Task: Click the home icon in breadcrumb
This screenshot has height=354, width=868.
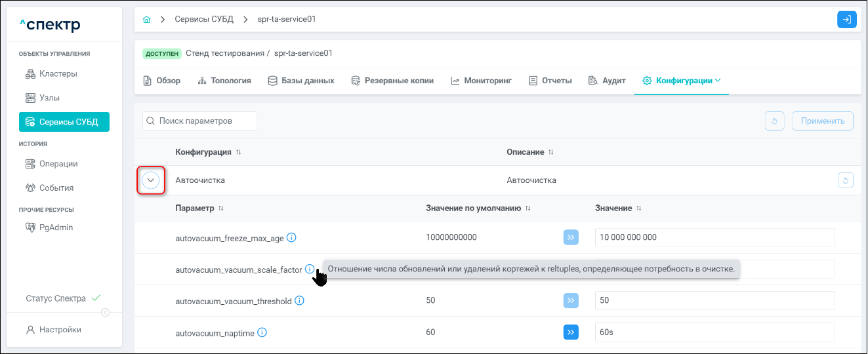Action: 146,20
